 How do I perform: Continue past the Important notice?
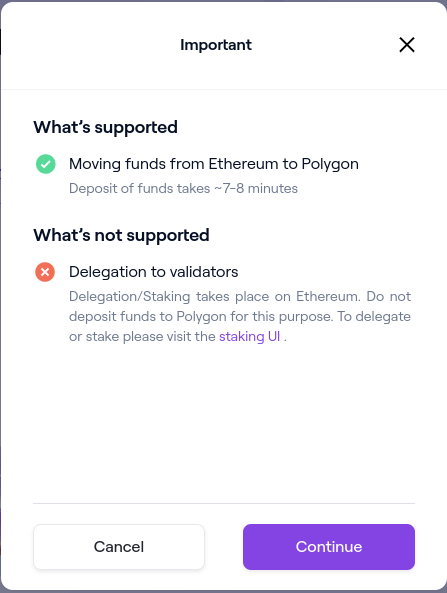[x=329, y=547]
